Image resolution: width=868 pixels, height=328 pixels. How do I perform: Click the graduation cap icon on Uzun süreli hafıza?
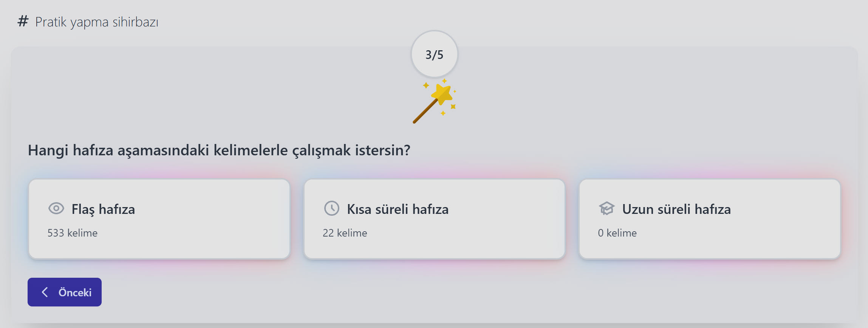click(607, 208)
